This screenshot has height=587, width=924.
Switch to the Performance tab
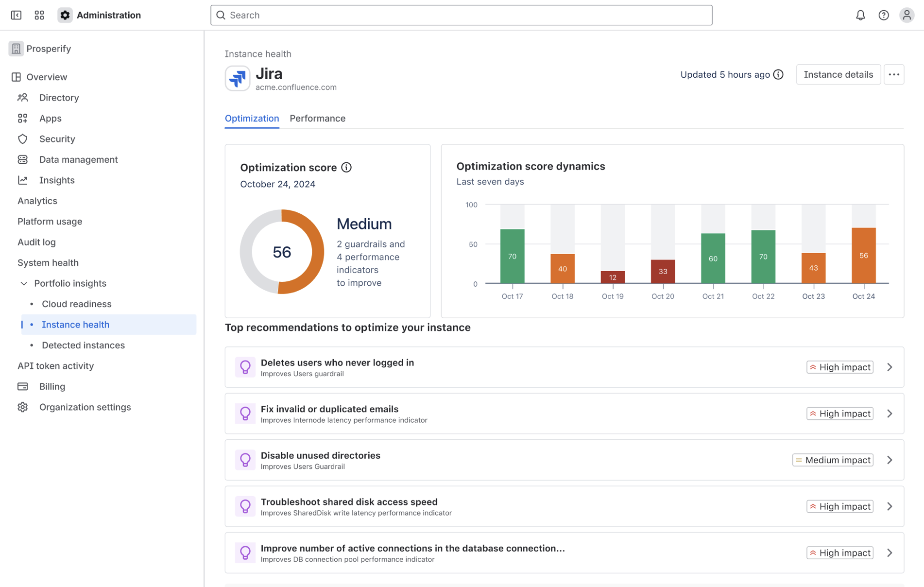click(x=317, y=118)
